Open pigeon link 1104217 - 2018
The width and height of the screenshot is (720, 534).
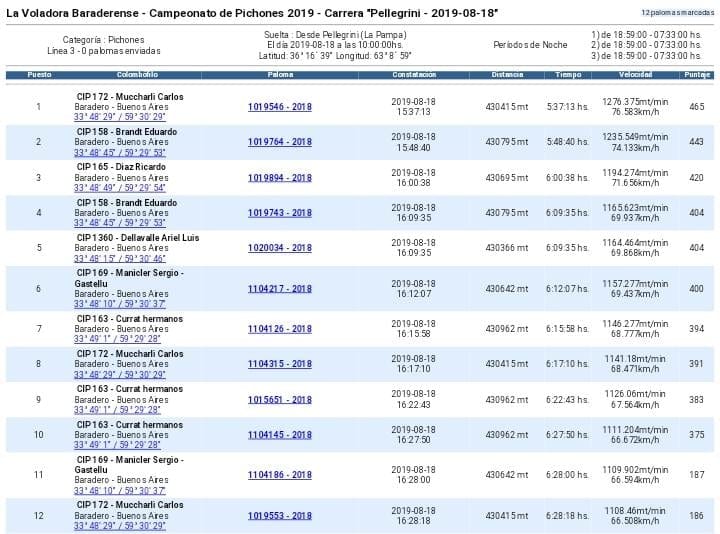pos(280,289)
